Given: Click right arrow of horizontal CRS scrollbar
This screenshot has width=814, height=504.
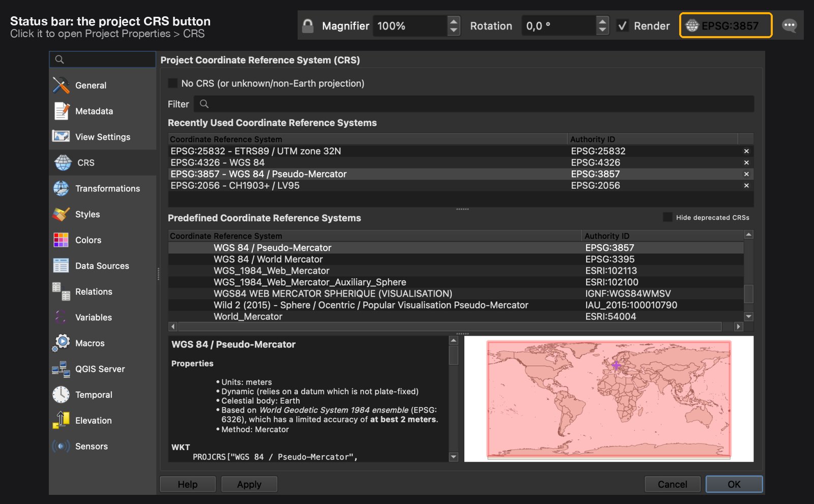Looking at the screenshot, I should coord(739,327).
